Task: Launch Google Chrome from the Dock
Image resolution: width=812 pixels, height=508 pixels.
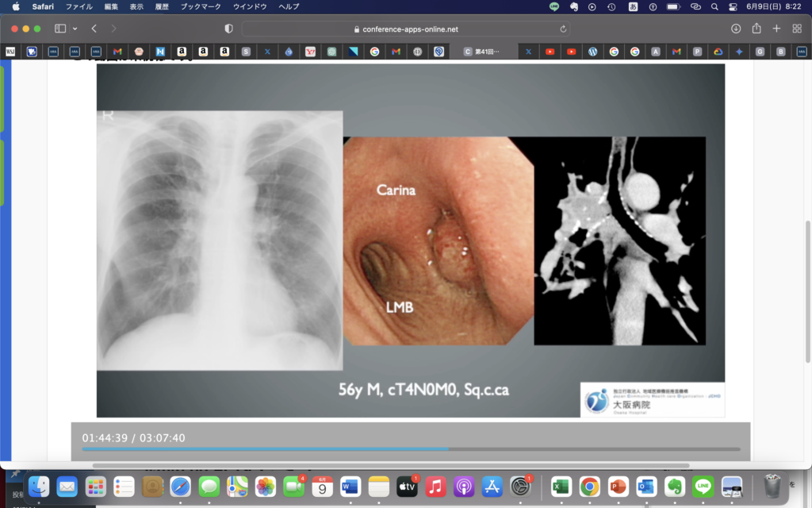Action: (x=589, y=486)
